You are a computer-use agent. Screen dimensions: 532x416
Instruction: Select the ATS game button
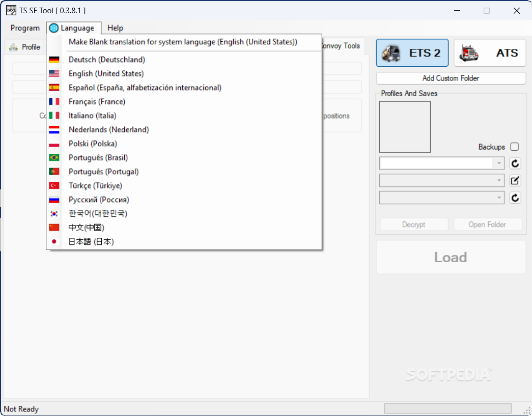(490, 52)
